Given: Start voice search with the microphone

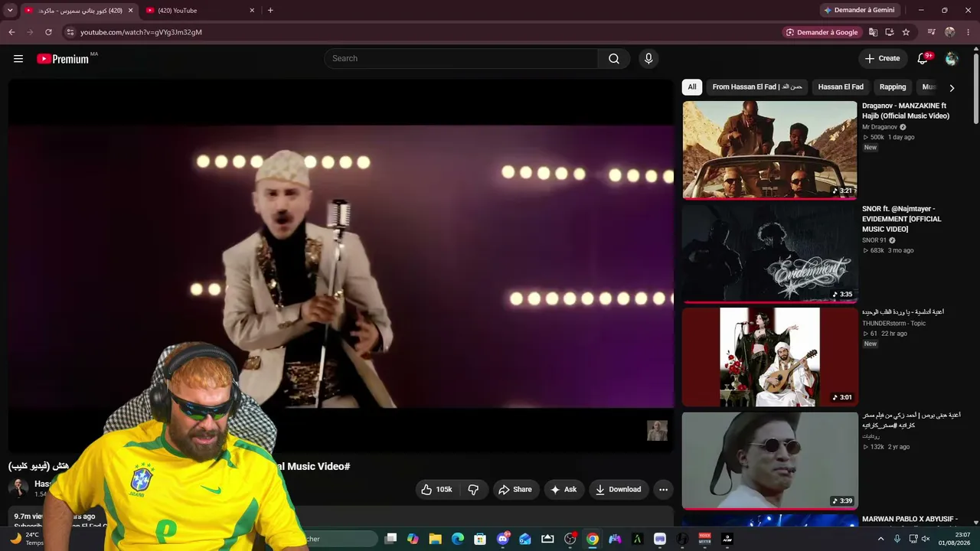Looking at the screenshot, I should (648, 59).
